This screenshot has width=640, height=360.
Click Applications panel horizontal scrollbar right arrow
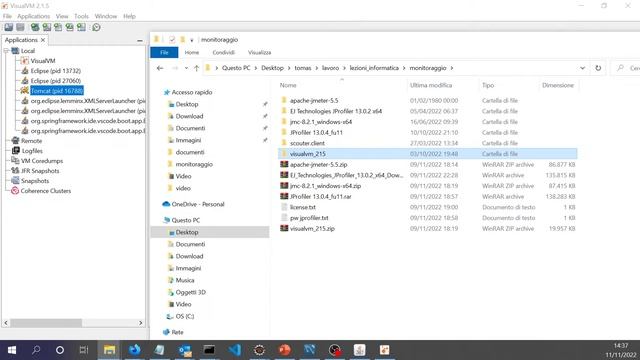pyautogui.click(x=140, y=323)
